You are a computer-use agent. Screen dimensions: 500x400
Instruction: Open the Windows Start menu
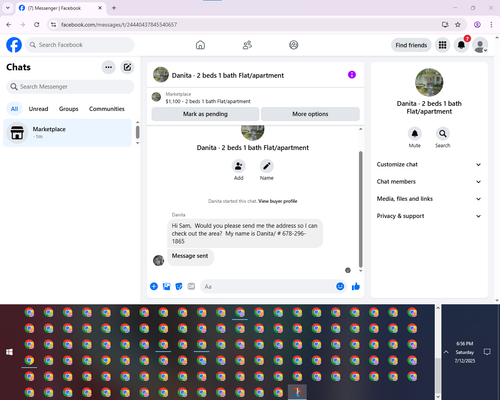(9, 352)
